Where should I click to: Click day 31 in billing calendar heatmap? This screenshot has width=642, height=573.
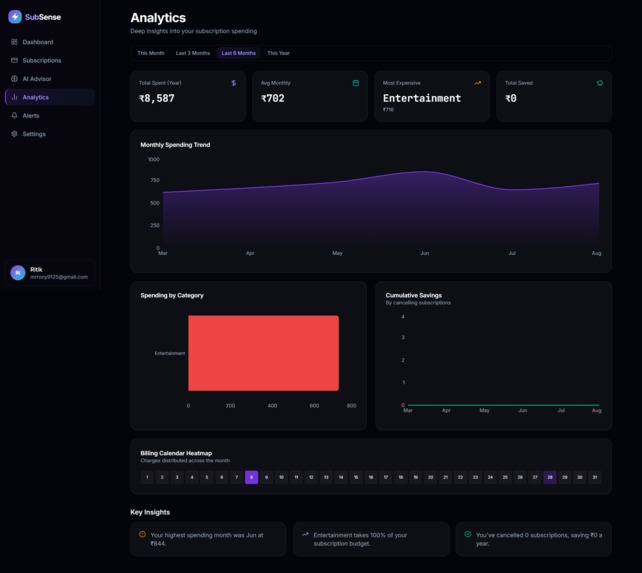tap(595, 477)
